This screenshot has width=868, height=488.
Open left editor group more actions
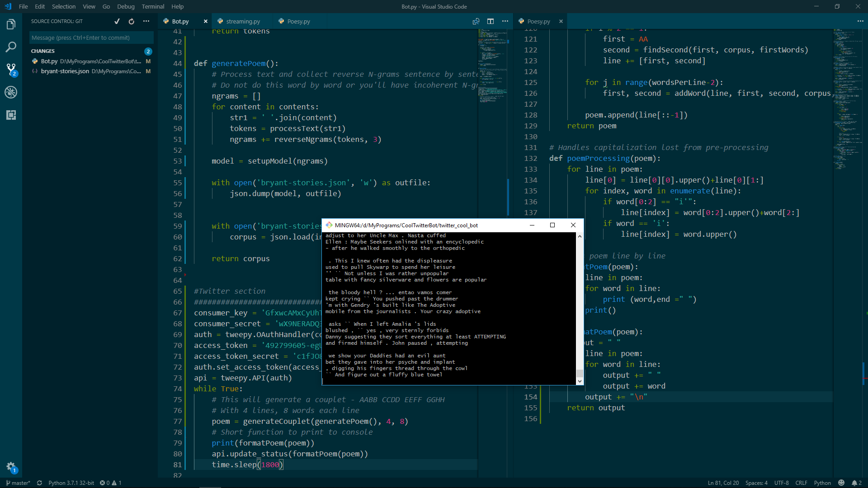click(x=505, y=21)
